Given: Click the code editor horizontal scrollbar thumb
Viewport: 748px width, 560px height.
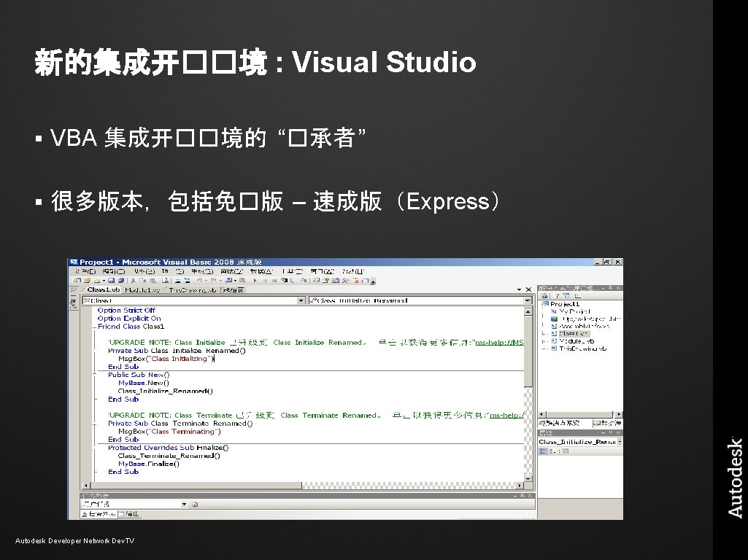Looking at the screenshot, I should coord(196,485).
